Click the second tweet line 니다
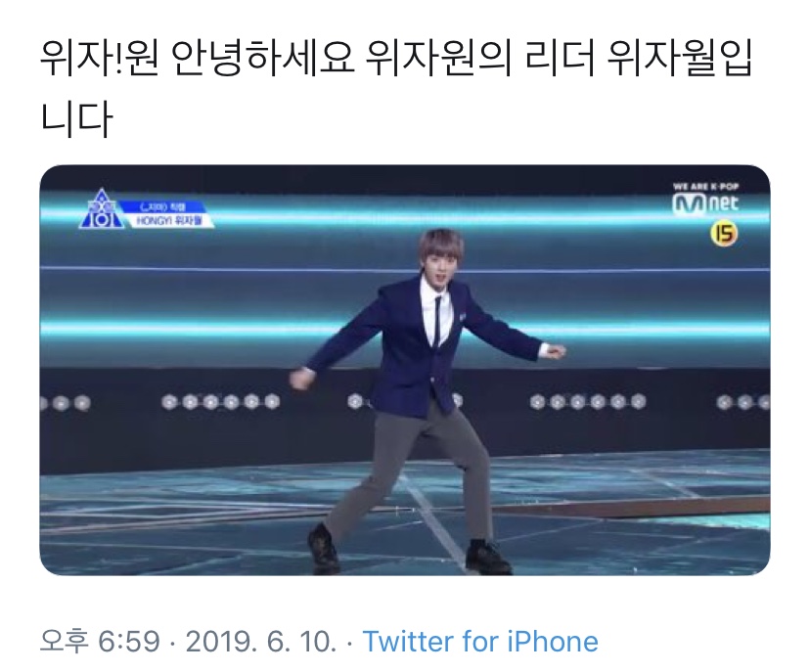810x672 pixels. [76, 119]
